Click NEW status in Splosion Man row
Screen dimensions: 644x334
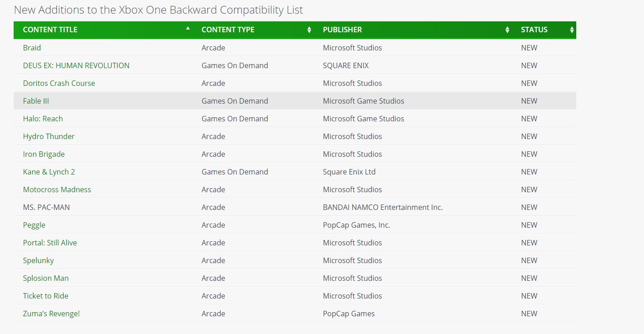[x=529, y=278]
